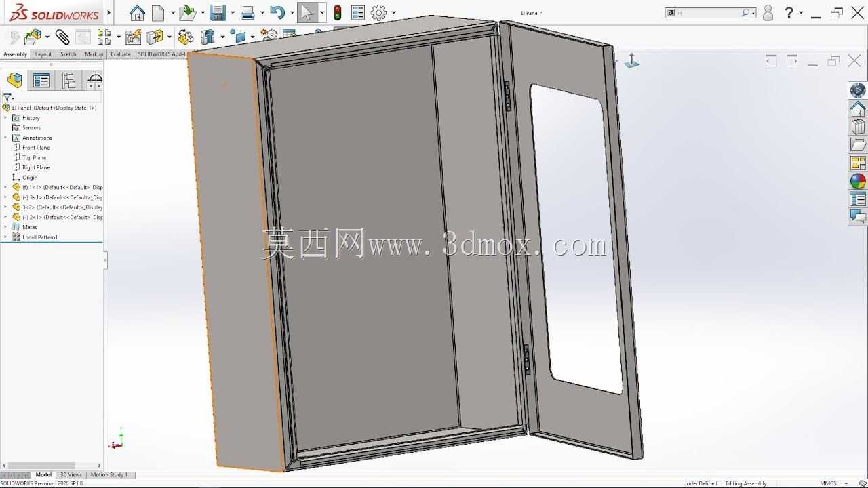The image size is (868, 488).
Task: Open the New document dropdown arrow
Action: [173, 12]
